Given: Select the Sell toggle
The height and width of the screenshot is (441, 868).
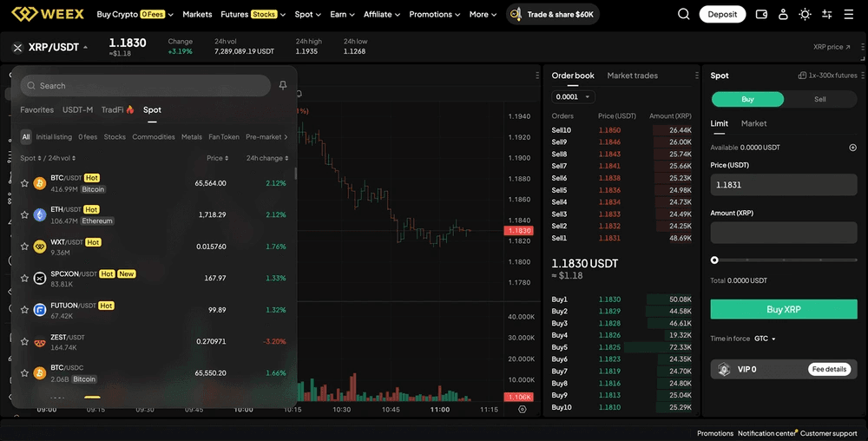Looking at the screenshot, I should point(820,99).
